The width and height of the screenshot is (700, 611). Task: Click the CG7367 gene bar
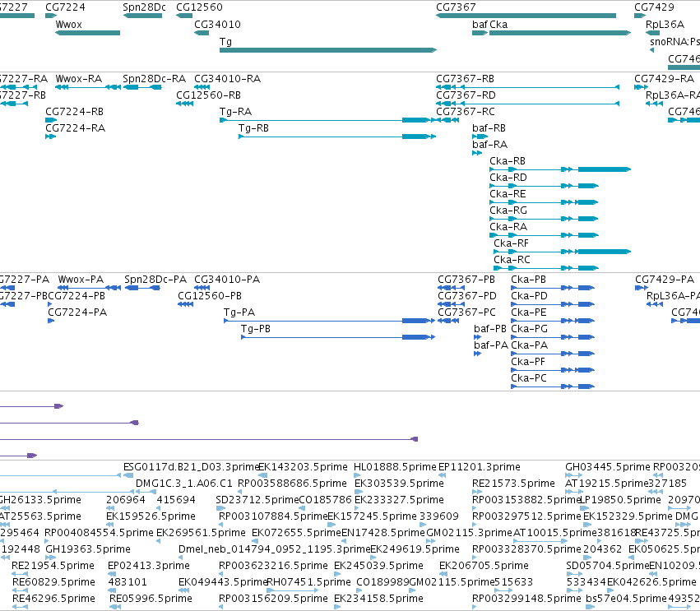tap(526, 16)
